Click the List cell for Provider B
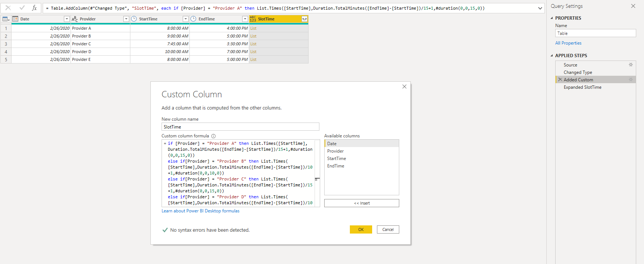Viewport: 644px width, 264px height. 279,36
